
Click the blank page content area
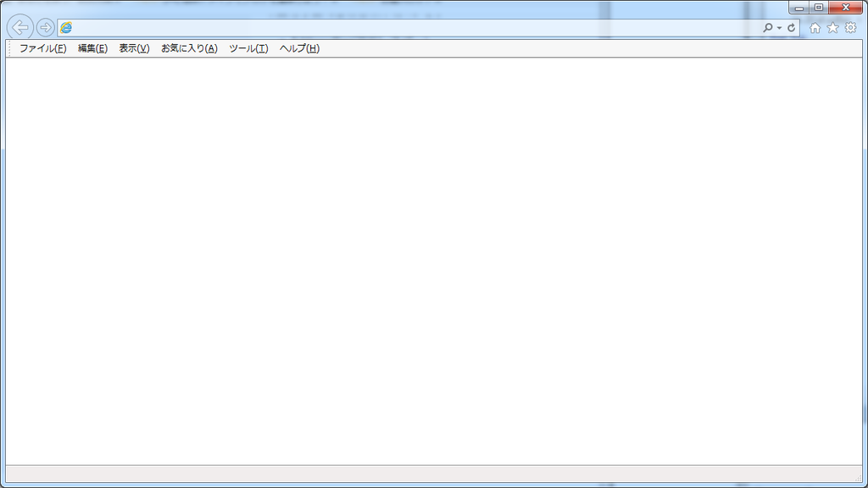[434, 254]
